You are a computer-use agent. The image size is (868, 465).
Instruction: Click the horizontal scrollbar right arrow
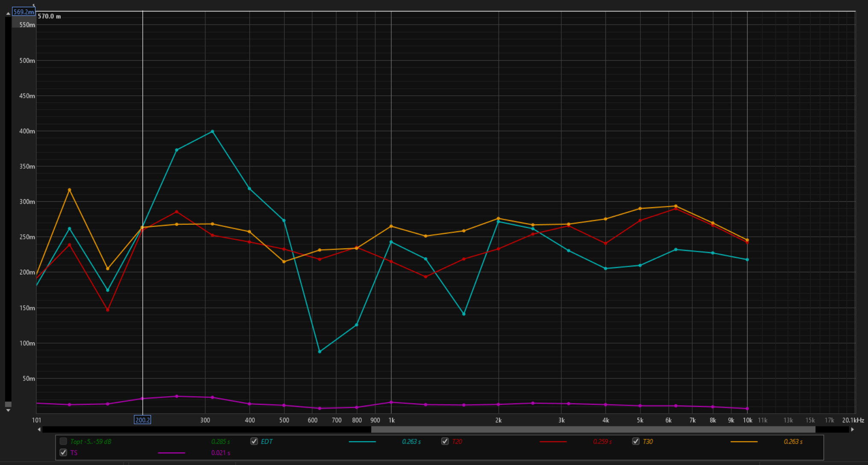pyautogui.click(x=852, y=430)
